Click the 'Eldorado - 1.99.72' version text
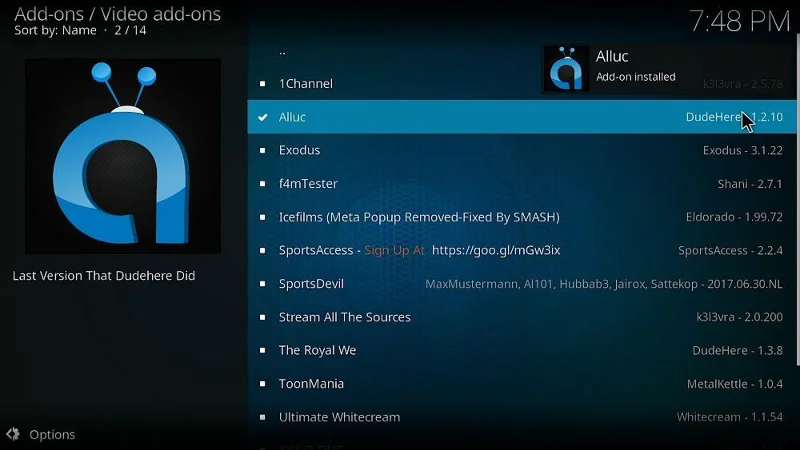 pyautogui.click(x=734, y=217)
